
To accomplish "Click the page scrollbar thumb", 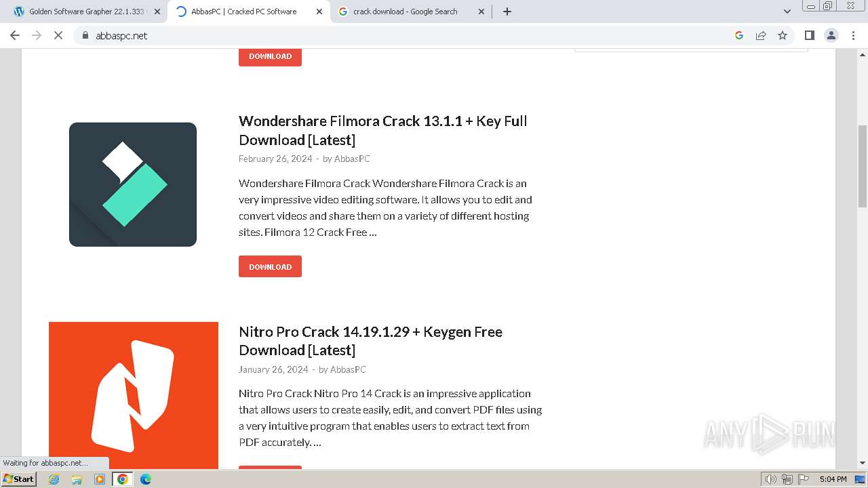I will pyautogui.click(x=863, y=166).
